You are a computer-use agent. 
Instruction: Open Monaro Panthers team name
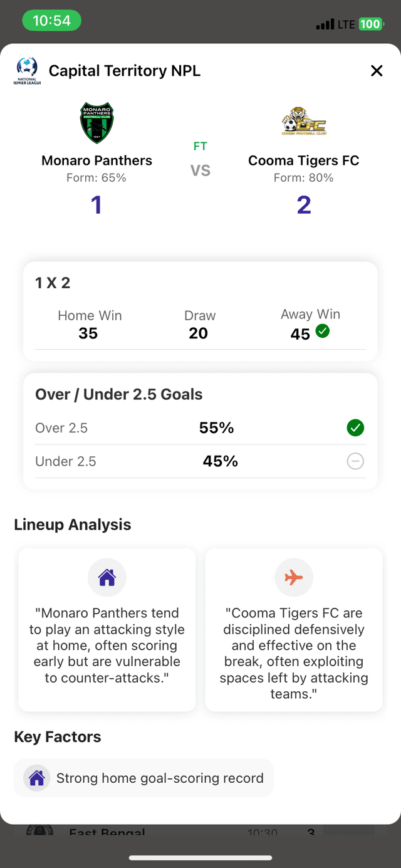pyautogui.click(x=96, y=160)
